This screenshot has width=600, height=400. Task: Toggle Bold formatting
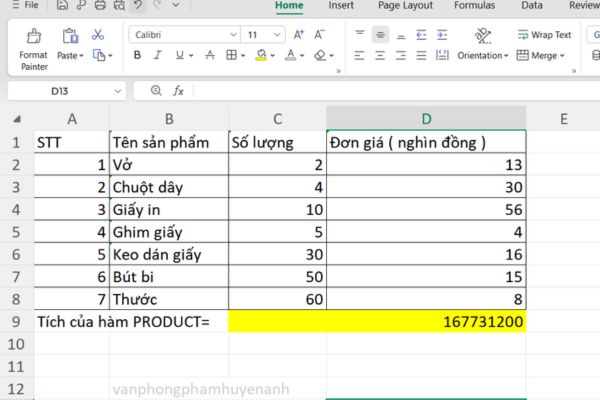(x=137, y=56)
